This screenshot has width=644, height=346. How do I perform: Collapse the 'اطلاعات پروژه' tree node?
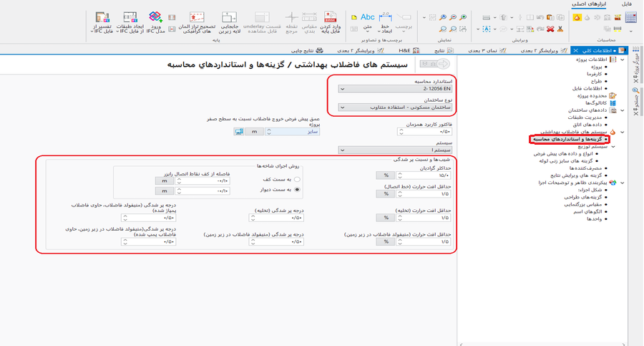[623, 60]
